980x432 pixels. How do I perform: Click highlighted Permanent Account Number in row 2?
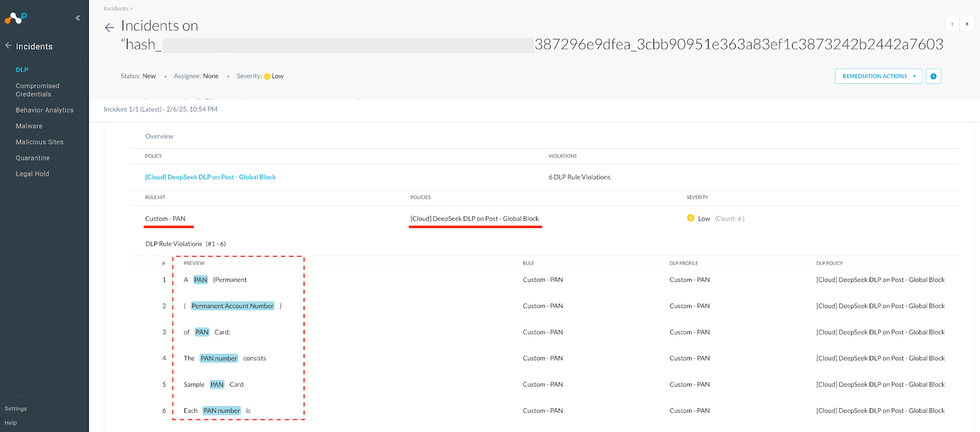click(233, 306)
